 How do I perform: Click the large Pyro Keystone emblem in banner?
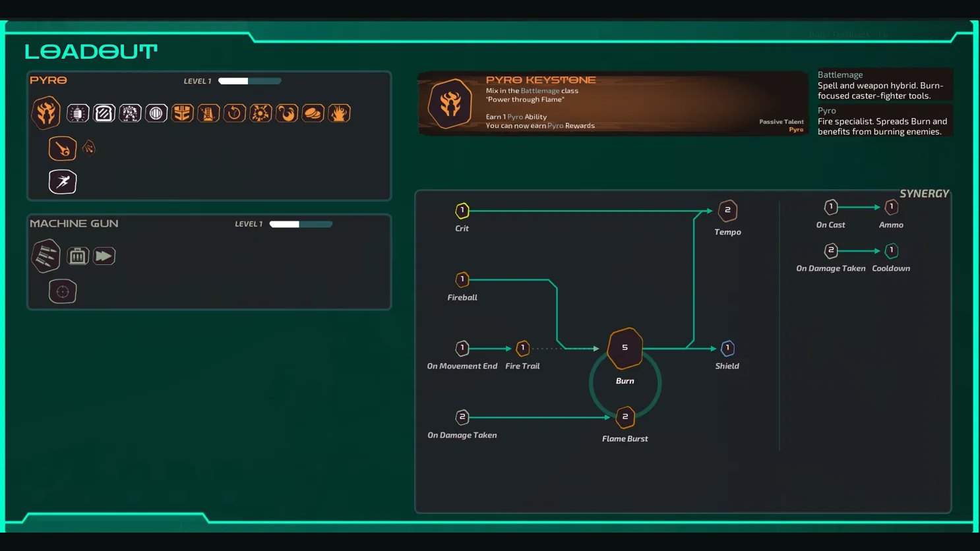[x=450, y=103]
